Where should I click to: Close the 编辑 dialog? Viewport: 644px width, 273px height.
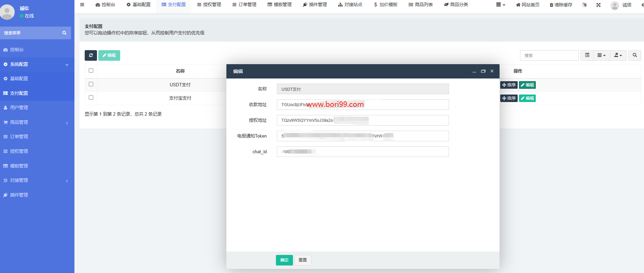(492, 71)
